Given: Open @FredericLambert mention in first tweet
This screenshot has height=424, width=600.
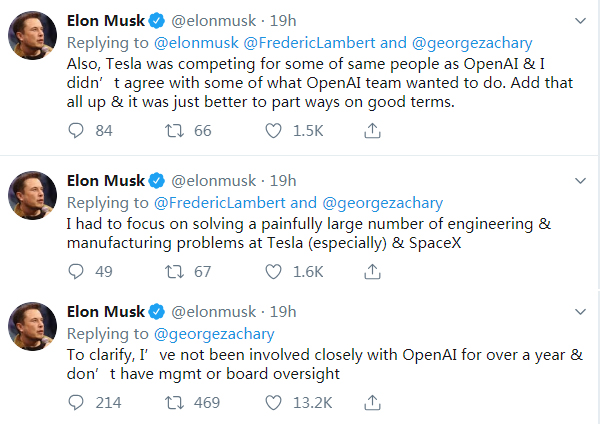Looking at the screenshot, I should pyautogui.click(x=309, y=43).
